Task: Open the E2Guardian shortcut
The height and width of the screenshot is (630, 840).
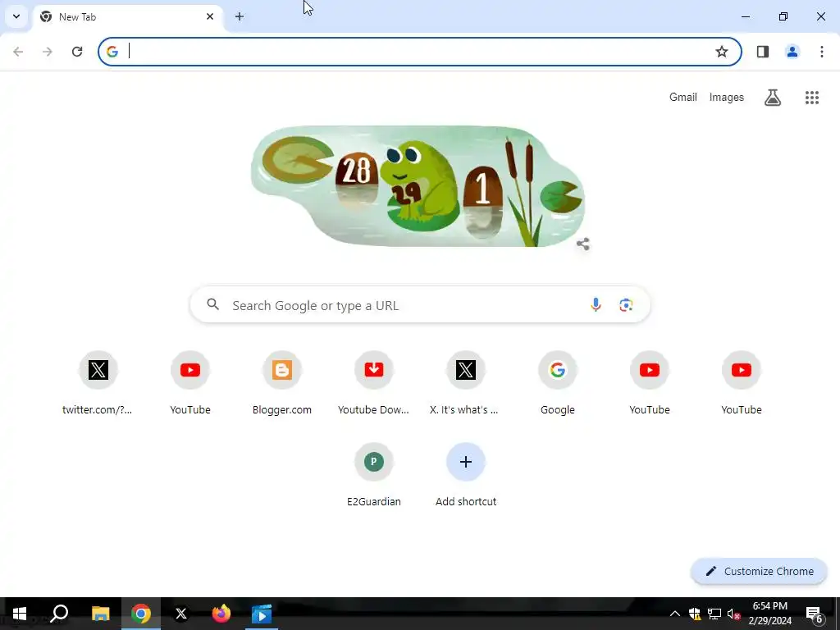Action: 374,477
